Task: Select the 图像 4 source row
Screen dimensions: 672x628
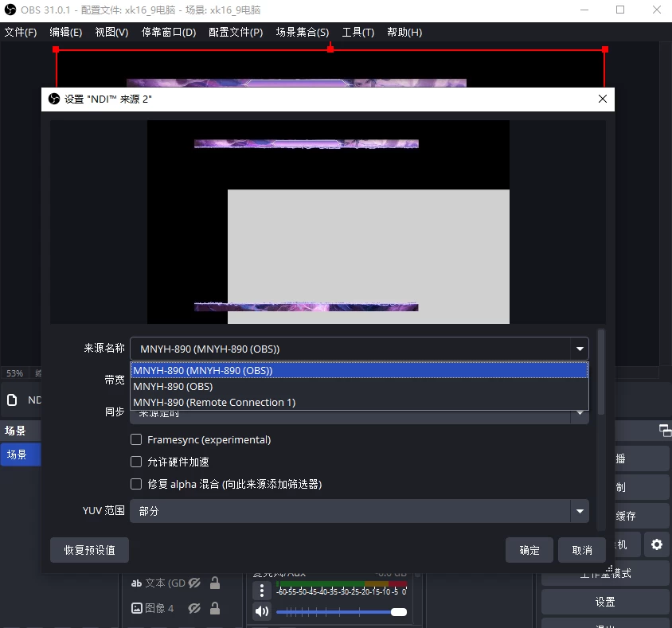Action: coord(182,608)
